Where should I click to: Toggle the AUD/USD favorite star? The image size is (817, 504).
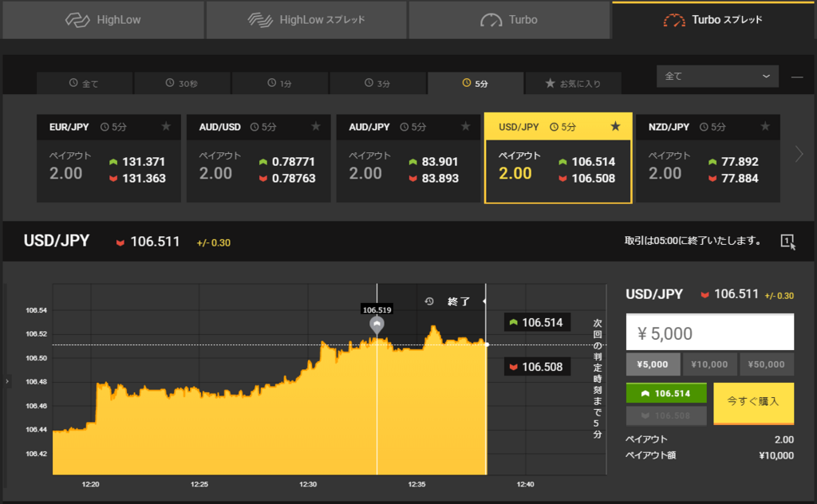pos(317,126)
